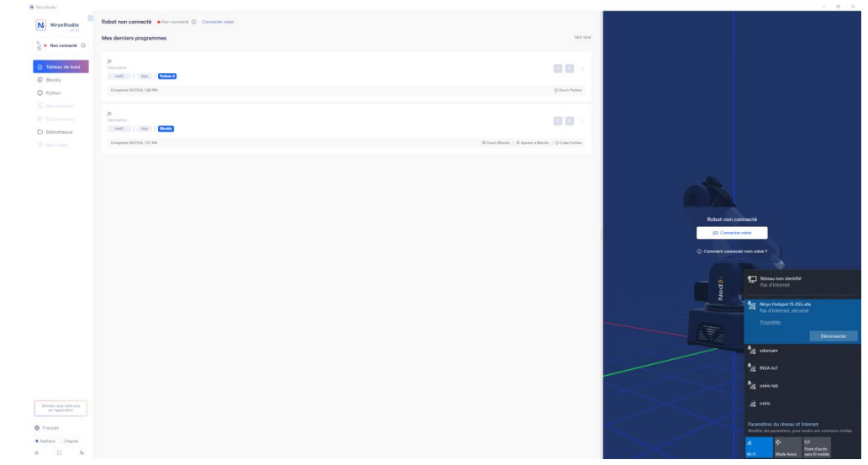Image resolution: width=868 pixels, height=465 pixels.
Task: Click the Enregistré 1:26 PM timestamp
Action: [x=134, y=90]
